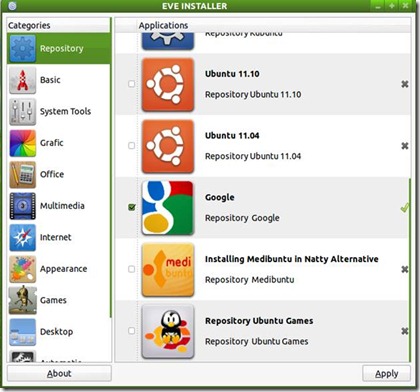Select the 'Desktop' category label
Screen dimensions: 420x392
click(56, 332)
